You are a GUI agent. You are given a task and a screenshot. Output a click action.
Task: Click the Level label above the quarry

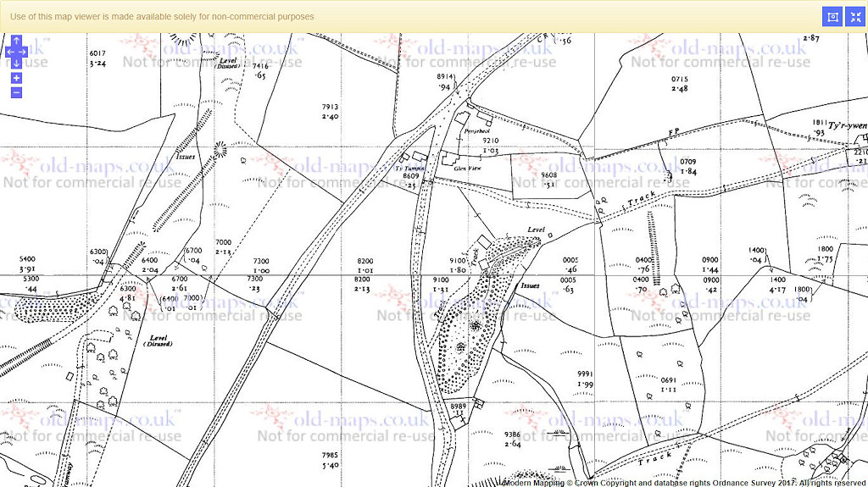536,230
